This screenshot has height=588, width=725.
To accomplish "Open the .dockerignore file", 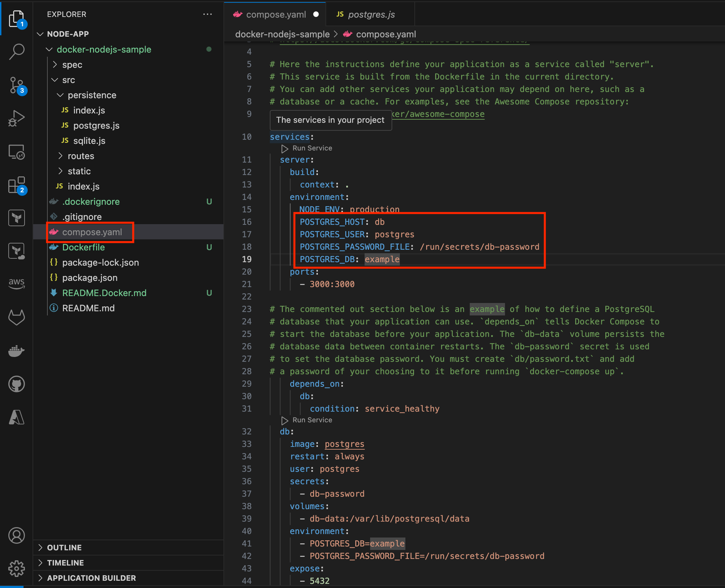I will pyautogui.click(x=91, y=201).
